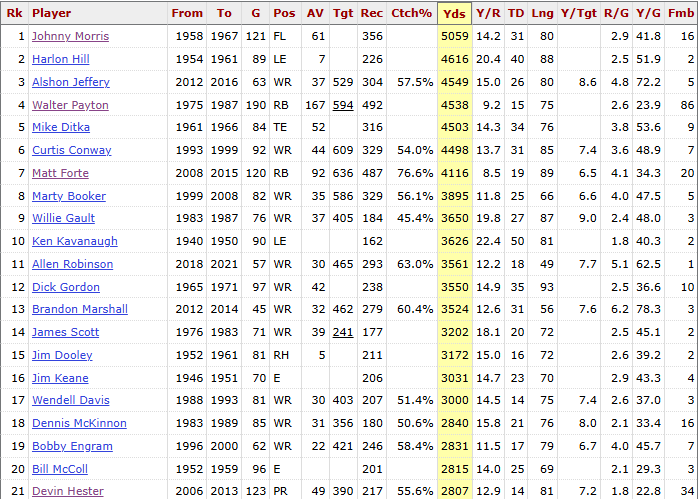Sort by Tgt targets header
This screenshot has height=499, width=698.
(343, 13)
